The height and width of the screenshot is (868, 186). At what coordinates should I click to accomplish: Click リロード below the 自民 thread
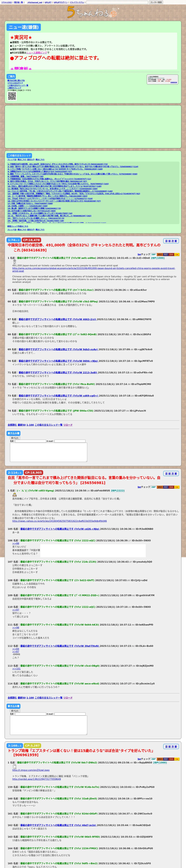(x=68, y=698)
